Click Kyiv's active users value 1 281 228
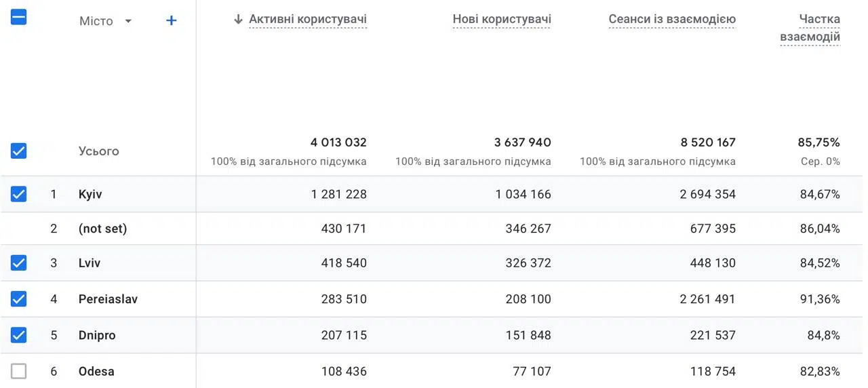This screenshot has width=868, height=388. pyautogui.click(x=338, y=195)
